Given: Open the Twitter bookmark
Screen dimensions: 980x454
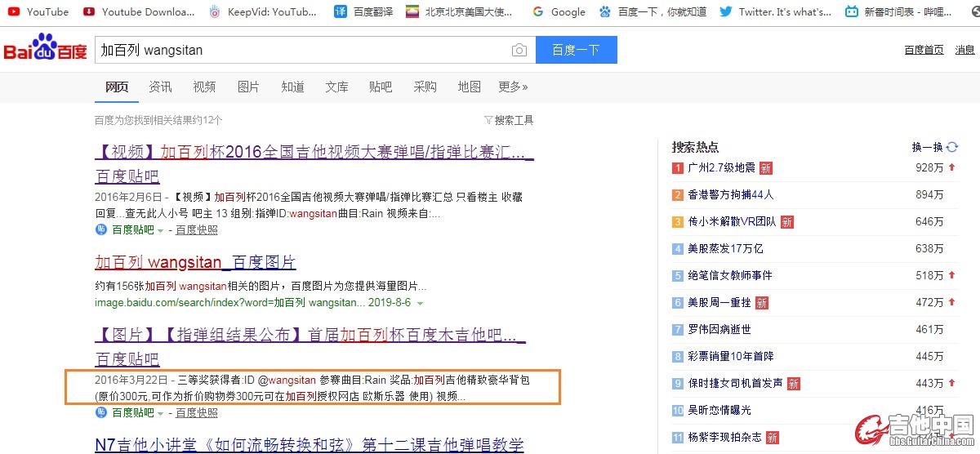Looking at the screenshot, I should (776, 11).
